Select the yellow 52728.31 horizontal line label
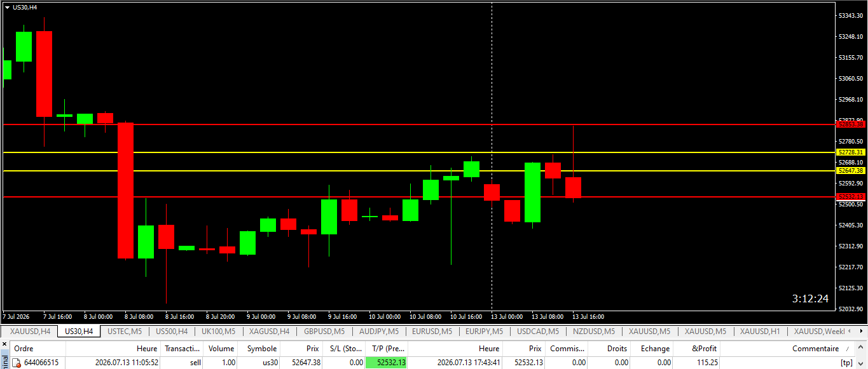Viewport: 868px width, 369px height. 851,152
